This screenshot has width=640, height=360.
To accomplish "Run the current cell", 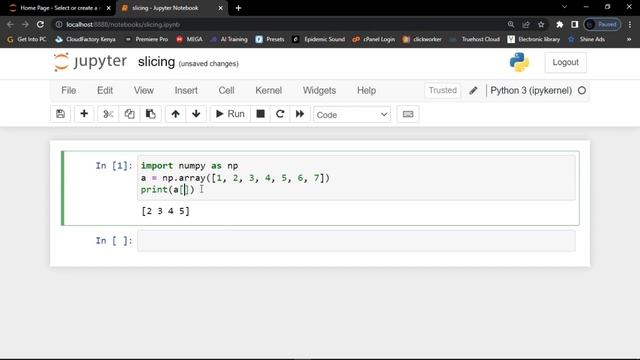I will coord(230,114).
